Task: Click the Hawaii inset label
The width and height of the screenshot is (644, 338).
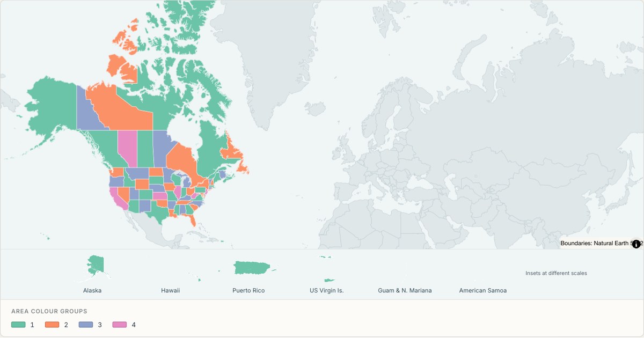Action: pos(170,290)
